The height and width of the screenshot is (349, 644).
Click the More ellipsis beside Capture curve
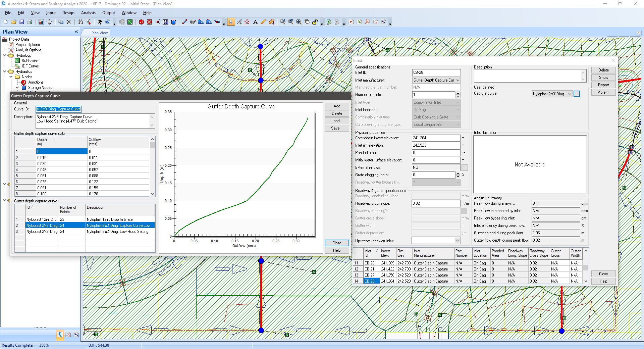click(x=577, y=94)
